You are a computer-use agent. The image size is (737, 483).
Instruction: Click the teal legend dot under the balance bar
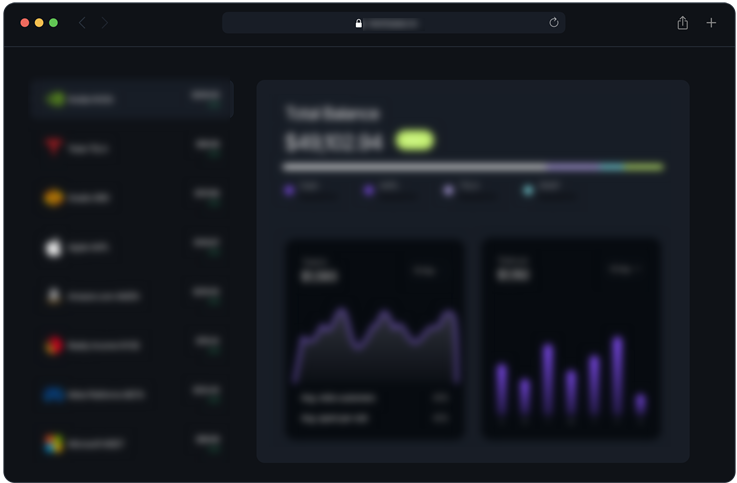pyautogui.click(x=528, y=189)
